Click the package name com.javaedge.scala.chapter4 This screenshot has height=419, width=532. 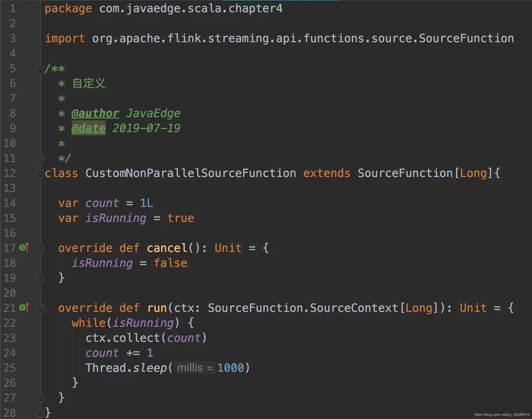pos(191,8)
